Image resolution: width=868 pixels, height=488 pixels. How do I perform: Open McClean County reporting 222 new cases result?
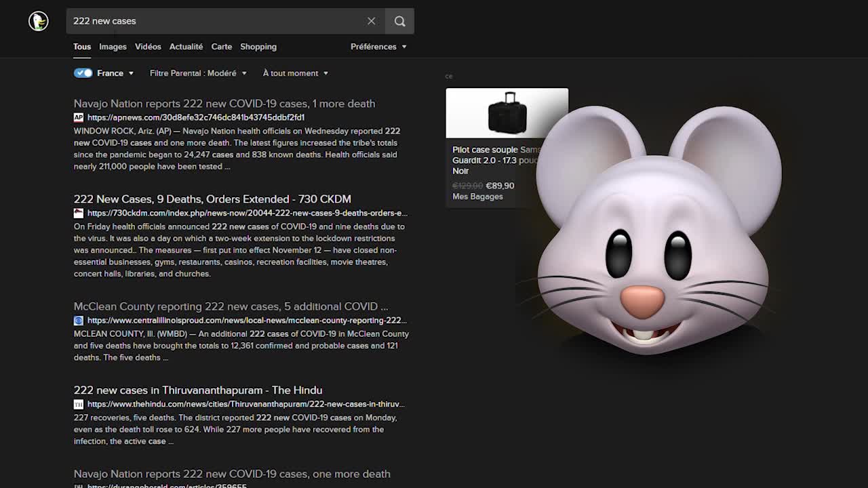231,306
